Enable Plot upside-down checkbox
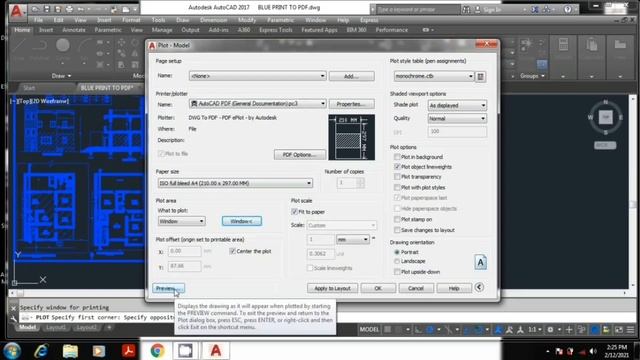 point(397,272)
